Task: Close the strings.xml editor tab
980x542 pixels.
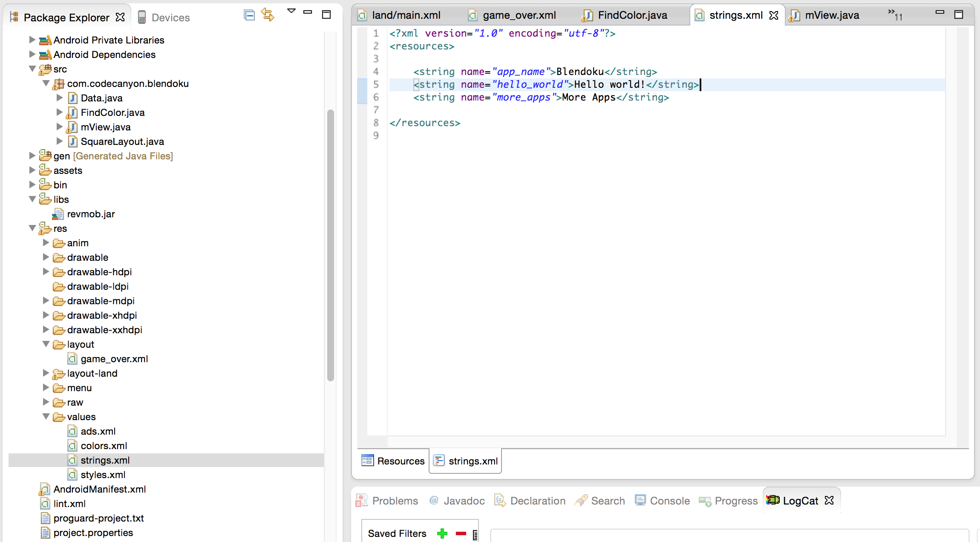Action: 774,15
